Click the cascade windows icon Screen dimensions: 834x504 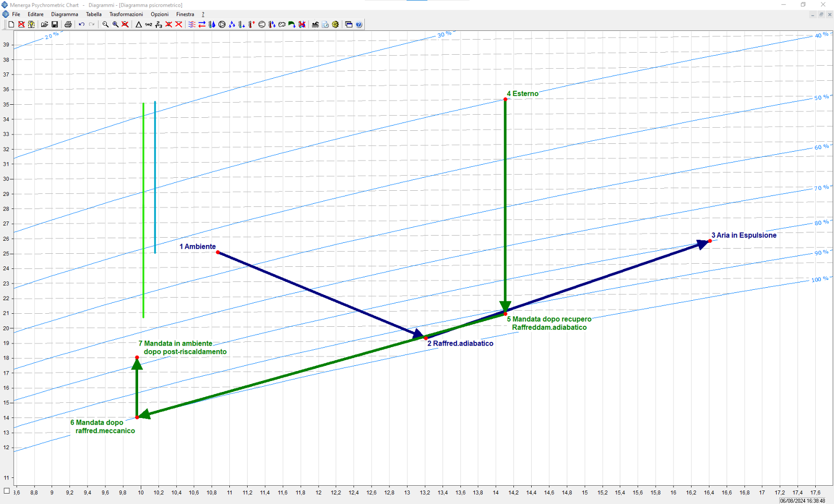[x=349, y=24]
